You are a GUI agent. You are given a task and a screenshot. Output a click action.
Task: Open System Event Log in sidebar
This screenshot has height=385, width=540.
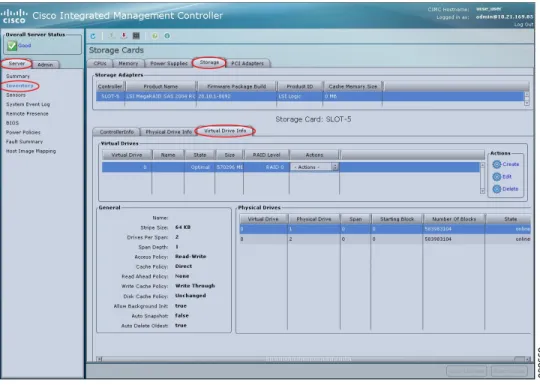click(x=28, y=104)
